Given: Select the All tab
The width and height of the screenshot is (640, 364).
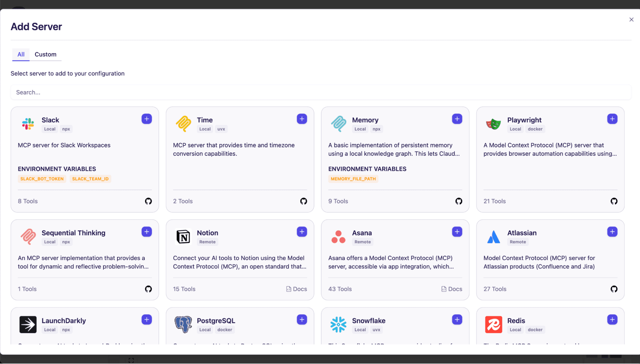Looking at the screenshot, I should (21, 54).
